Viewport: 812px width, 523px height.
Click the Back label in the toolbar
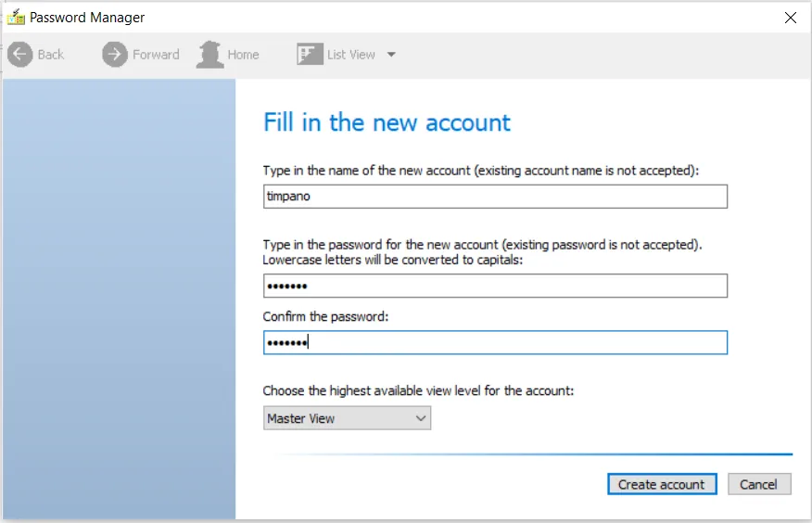coord(51,55)
